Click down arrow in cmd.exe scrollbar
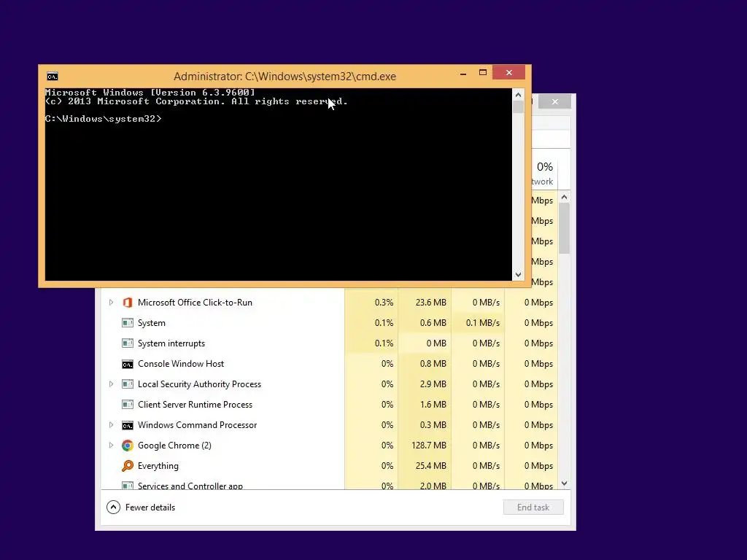The image size is (747, 560). coord(519,275)
